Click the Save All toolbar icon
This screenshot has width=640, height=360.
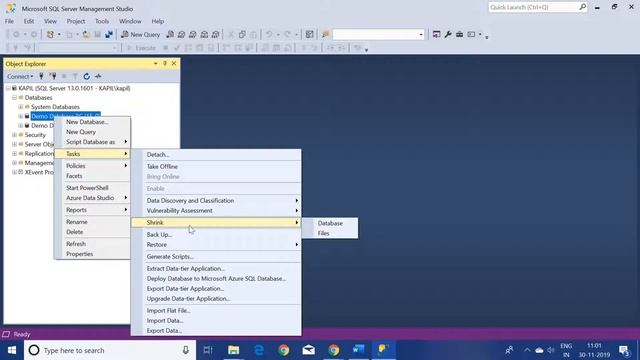[x=109, y=35]
